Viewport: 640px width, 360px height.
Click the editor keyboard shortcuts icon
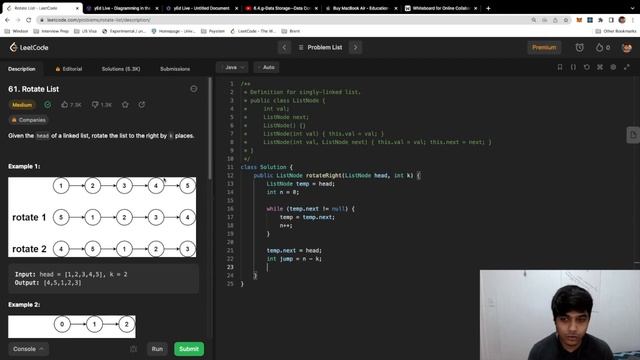(600, 67)
